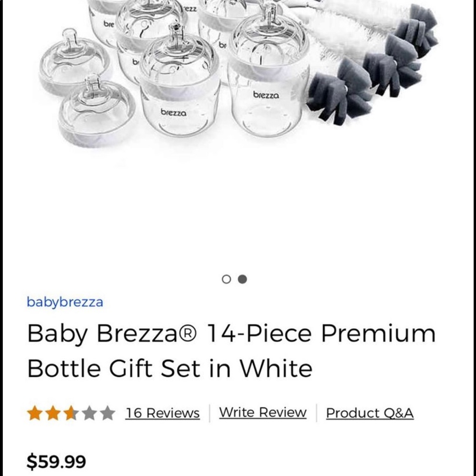The height and width of the screenshot is (476, 476).
Task: Click the $59.99 price
Action: coord(56,460)
